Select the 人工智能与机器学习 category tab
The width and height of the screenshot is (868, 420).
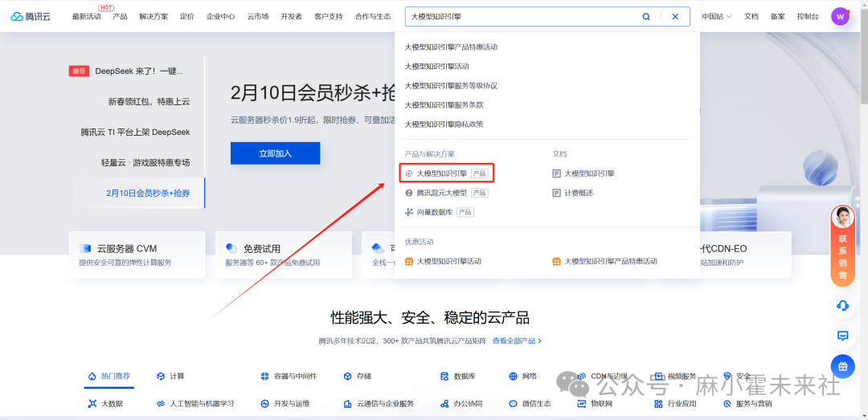pyautogui.click(x=194, y=404)
